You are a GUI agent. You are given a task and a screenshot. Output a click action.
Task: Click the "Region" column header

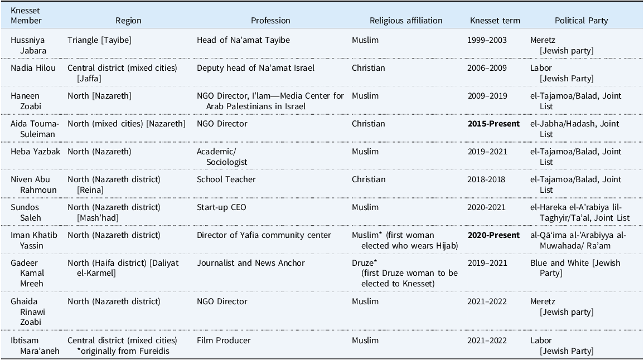[x=128, y=21]
